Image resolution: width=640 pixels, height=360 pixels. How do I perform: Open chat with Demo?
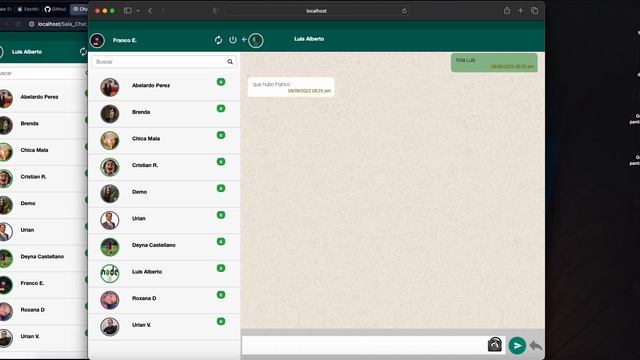(164, 193)
